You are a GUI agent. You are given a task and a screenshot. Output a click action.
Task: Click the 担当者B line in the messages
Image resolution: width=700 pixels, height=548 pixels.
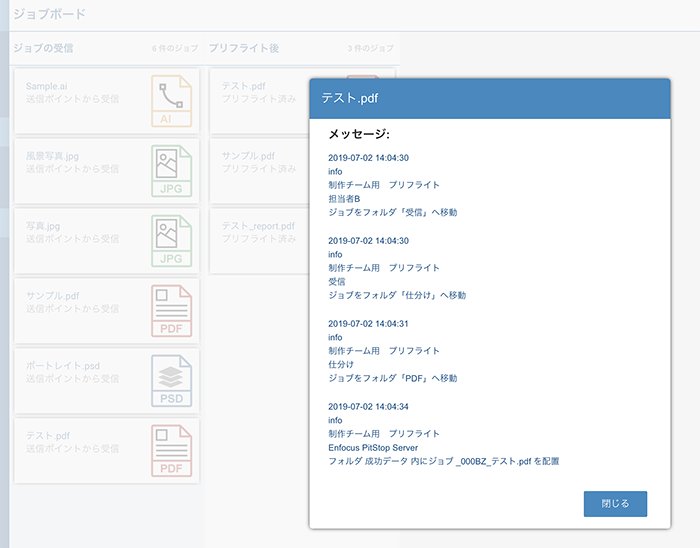coord(344,199)
